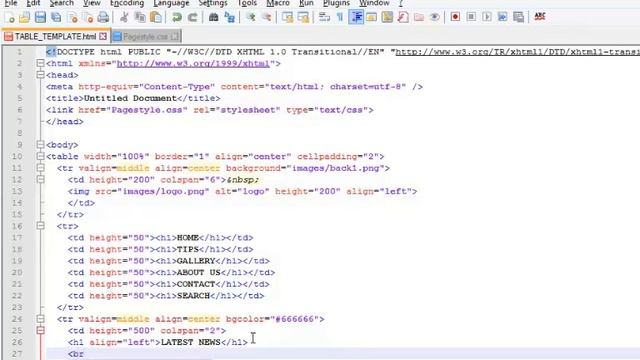Click the Open file folder icon
640x360 pixels.
pyautogui.click(x=24, y=17)
